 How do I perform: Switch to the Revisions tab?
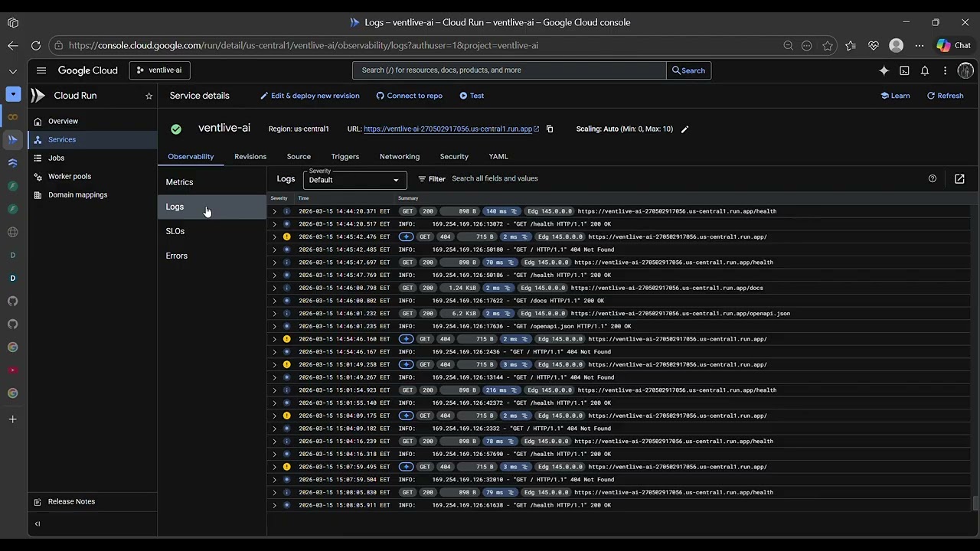point(250,156)
